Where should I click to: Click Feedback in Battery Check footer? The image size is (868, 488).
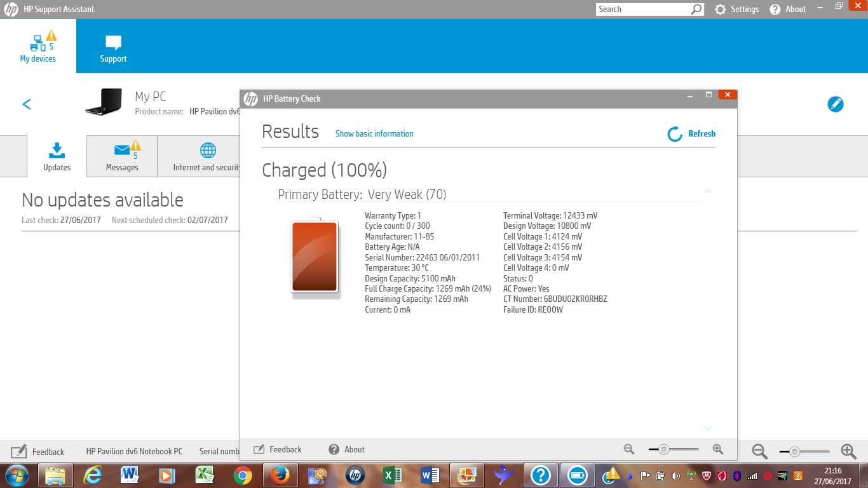(x=277, y=449)
